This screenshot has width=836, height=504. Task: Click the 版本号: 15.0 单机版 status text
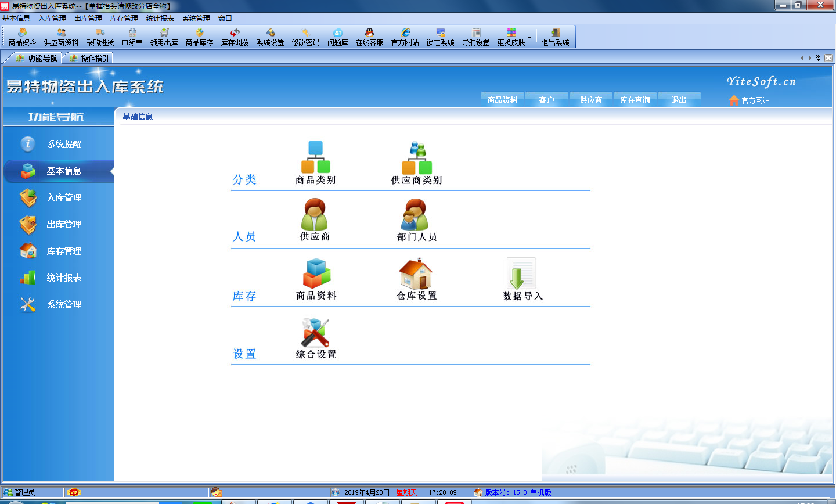(x=518, y=492)
